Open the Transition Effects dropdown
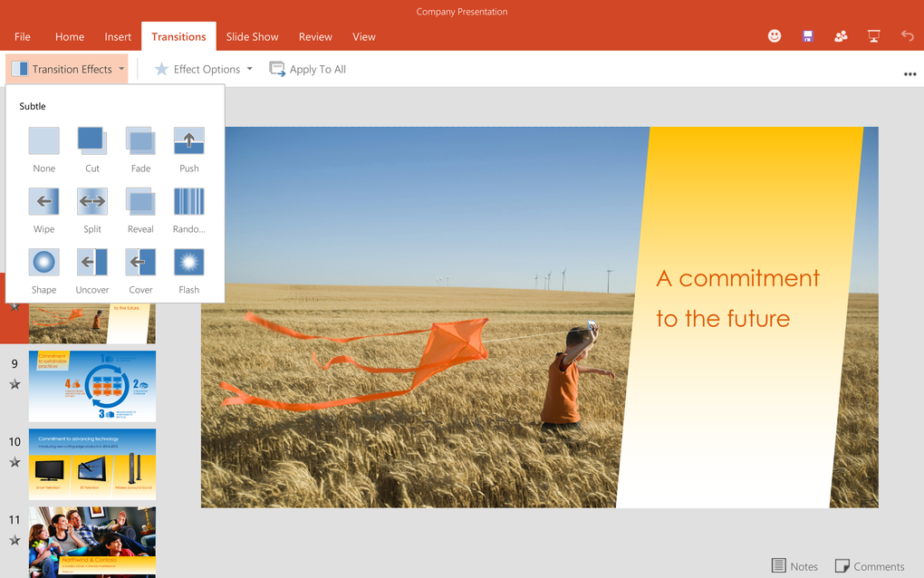The height and width of the screenshot is (578, 924). coord(67,68)
